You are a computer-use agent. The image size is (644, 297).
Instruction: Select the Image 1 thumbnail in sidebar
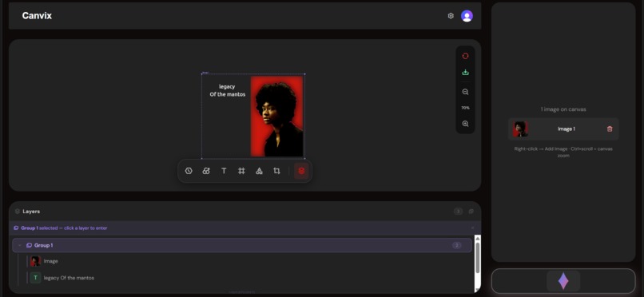[x=520, y=129]
